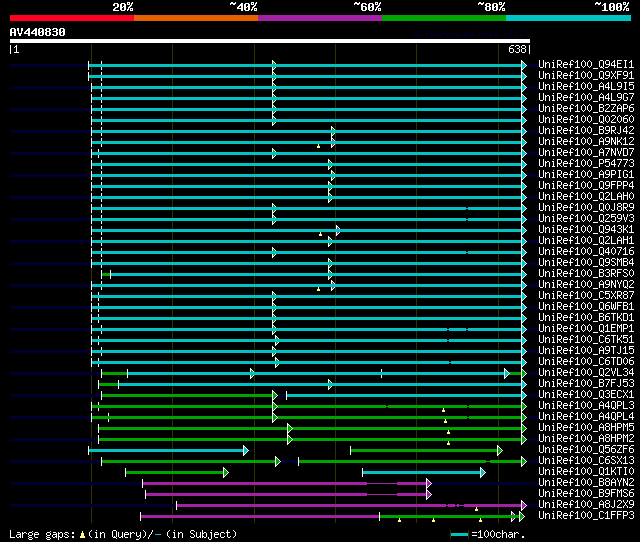Click the purple ~60% identity legend segment
Viewport: 640px width, 542px height.
320,18
